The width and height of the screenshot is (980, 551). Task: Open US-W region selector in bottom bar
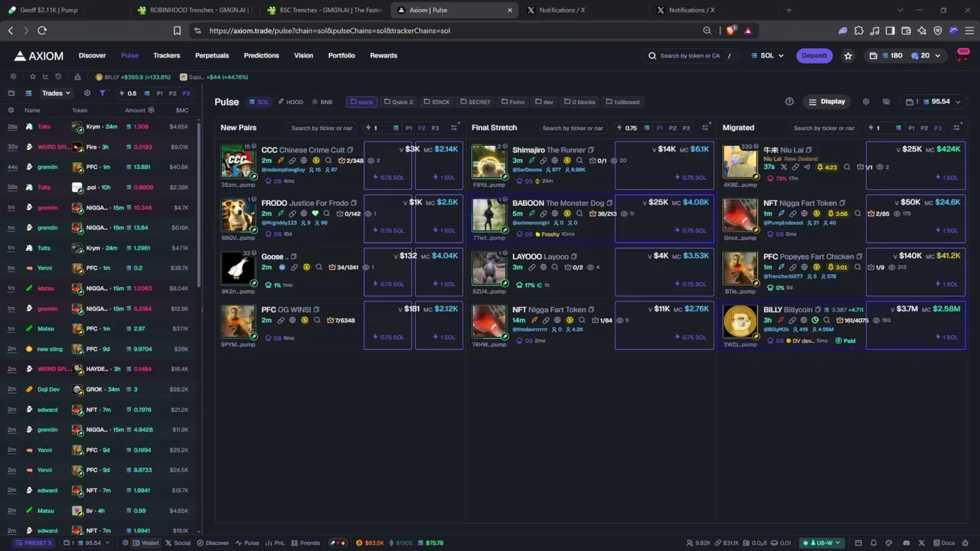click(822, 543)
